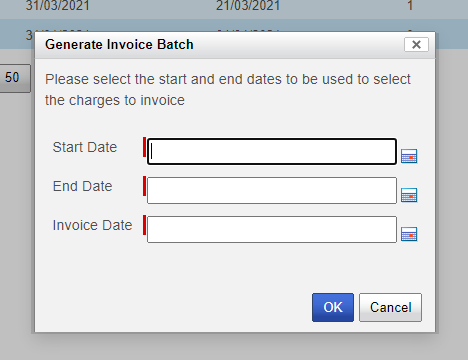Click the Start Date label
The image size is (468, 360).
pyautogui.click(x=85, y=147)
